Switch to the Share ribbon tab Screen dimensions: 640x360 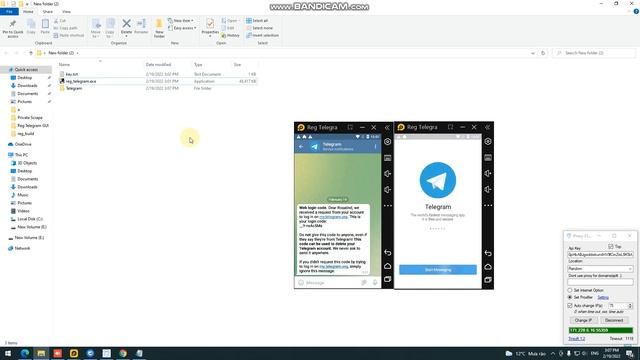[x=48, y=11]
